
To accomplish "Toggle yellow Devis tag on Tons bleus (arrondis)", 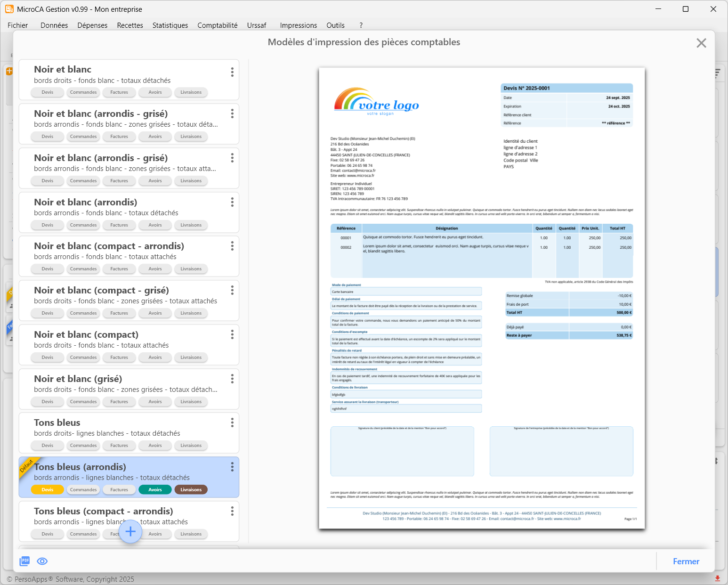I will [x=48, y=490].
